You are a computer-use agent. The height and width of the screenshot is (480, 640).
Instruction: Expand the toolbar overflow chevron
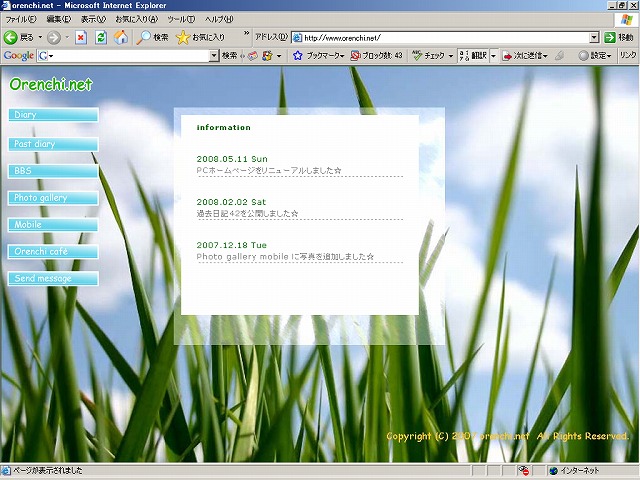pos(246,33)
